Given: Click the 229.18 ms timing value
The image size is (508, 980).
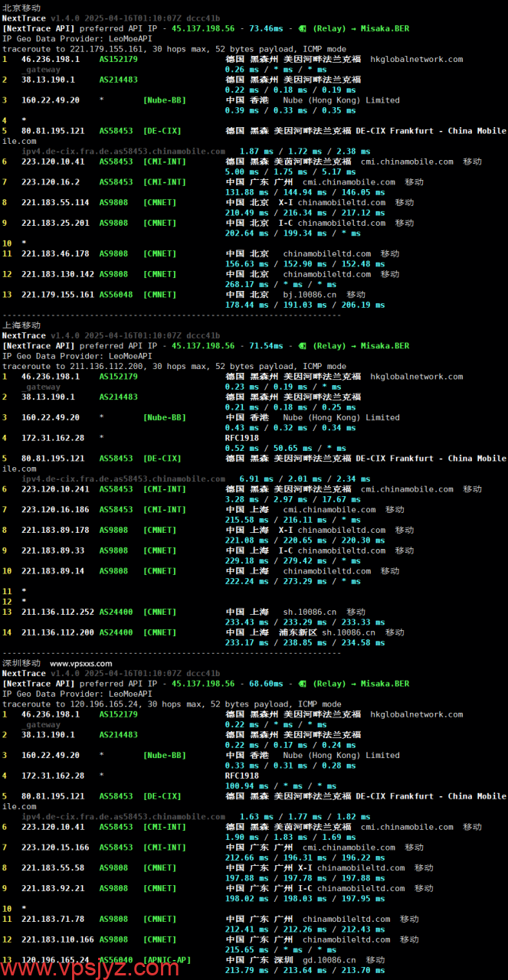Looking at the screenshot, I should point(244,560).
